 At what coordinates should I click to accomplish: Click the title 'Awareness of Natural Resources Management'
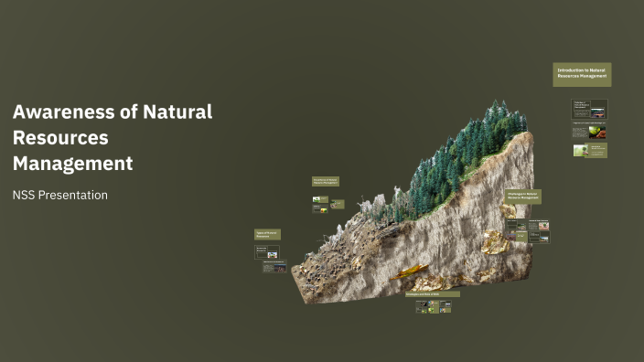(x=113, y=137)
